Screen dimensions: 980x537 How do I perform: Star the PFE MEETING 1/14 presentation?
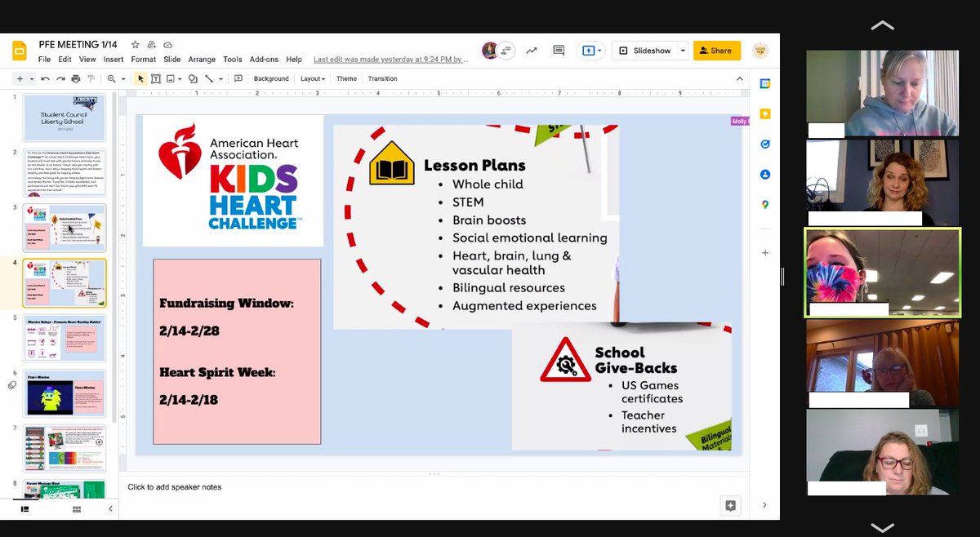tap(136, 44)
